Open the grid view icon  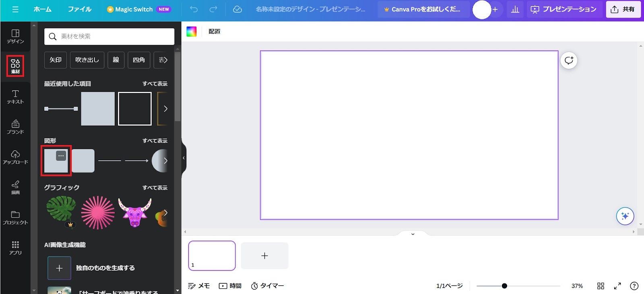point(601,286)
